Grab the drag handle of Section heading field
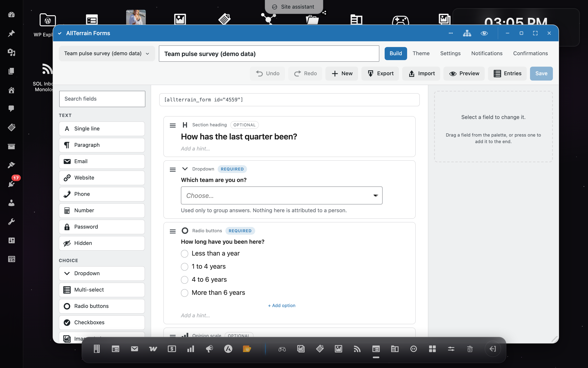Screen dimensions: 588x368 pos(173,125)
